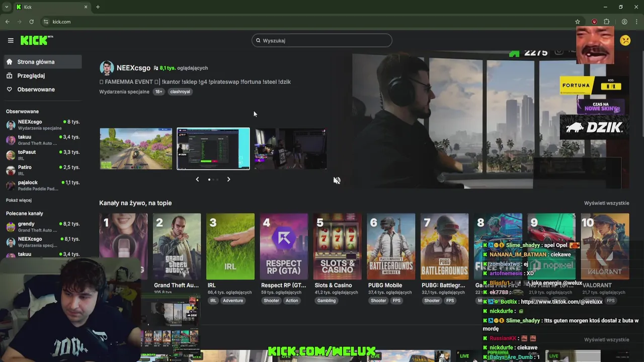The width and height of the screenshot is (644, 362).
Task: Select the Action tag under Respect RP
Action: click(292, 301)
